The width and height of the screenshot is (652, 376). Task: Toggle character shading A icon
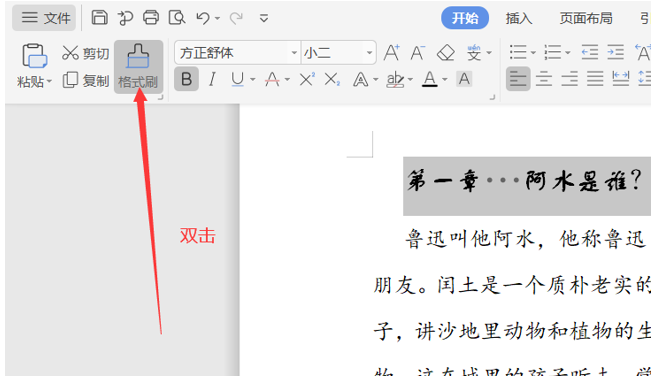(x=464, y=79)
